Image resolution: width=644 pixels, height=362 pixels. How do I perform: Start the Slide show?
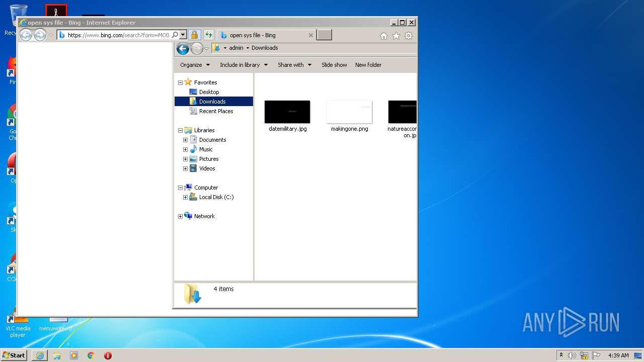point(334,65)
